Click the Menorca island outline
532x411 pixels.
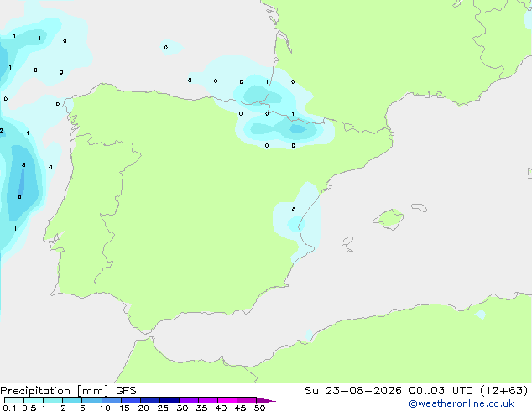point(420,207)
